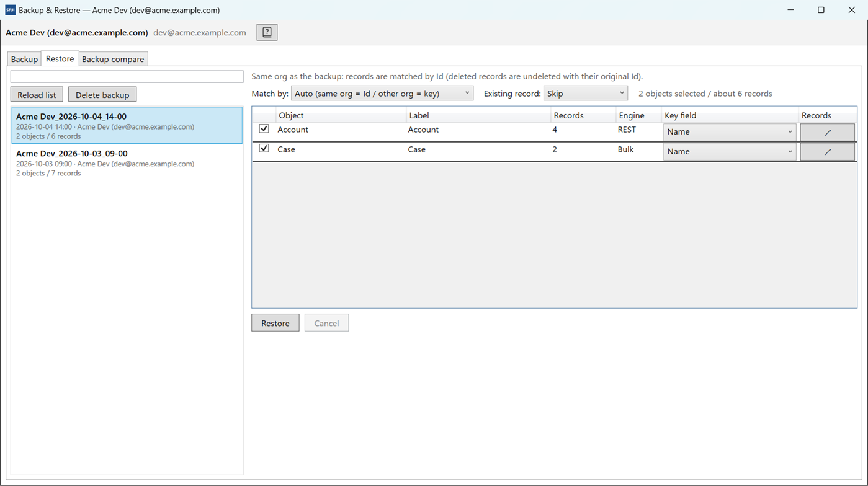
Task: Open Key field dropdown for Account
Action: [x=730, y=132]
